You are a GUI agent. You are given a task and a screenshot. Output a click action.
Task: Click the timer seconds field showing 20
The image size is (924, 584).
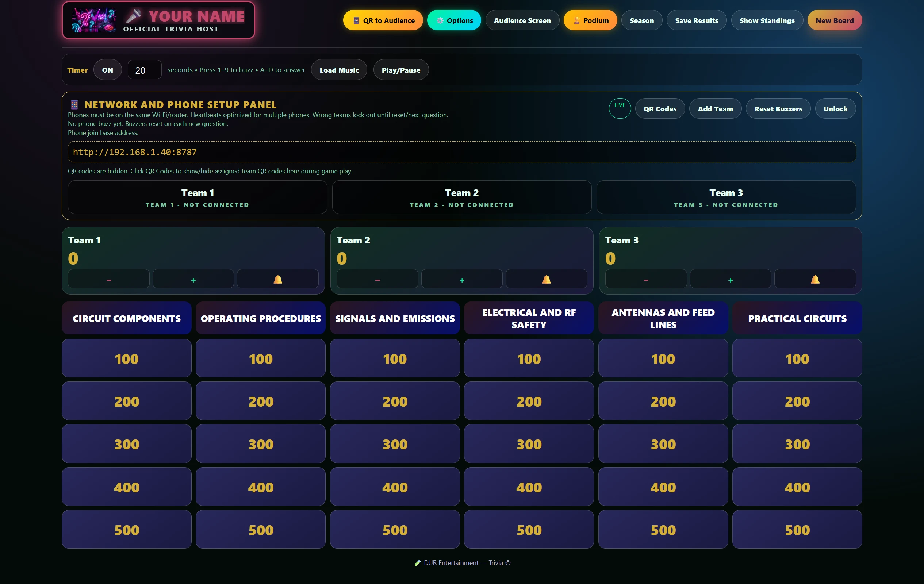pos(144,70)
